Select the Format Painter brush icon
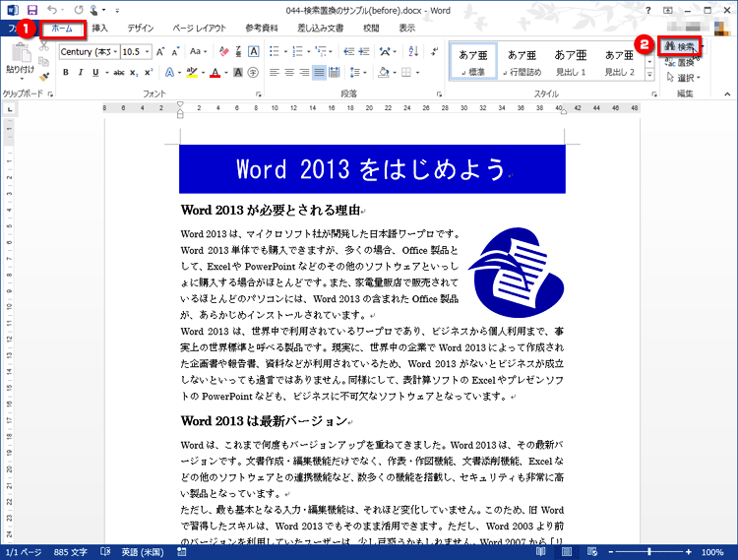Image resolution: width=738 pixels, height=560 pixels. click(x=43, y=76)
